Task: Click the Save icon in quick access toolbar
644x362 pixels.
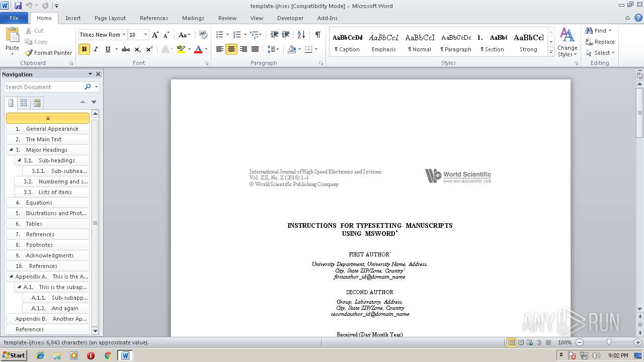Action: point(18,6)
